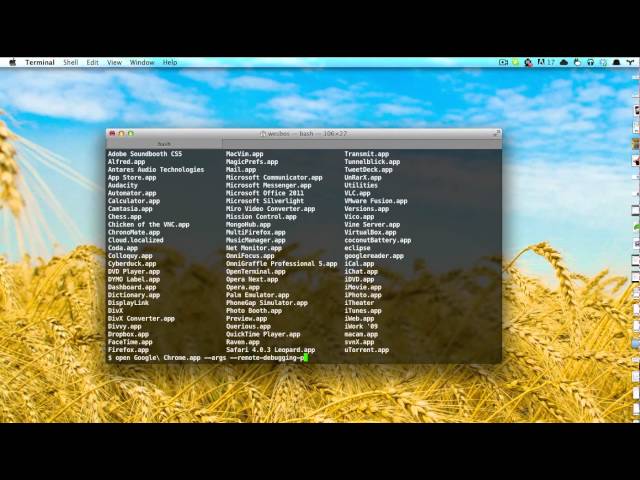Click 'MacVim.app' in the listing

244,154
